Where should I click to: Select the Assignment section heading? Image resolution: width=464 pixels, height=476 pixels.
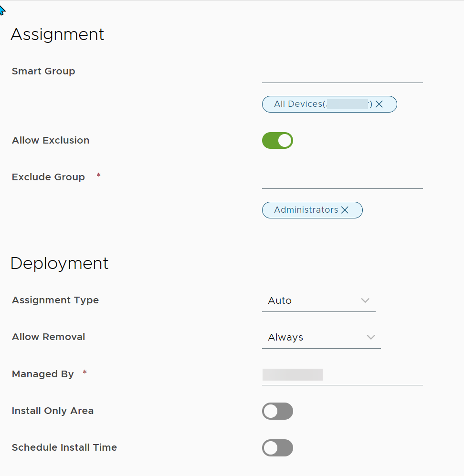[57, 34]
